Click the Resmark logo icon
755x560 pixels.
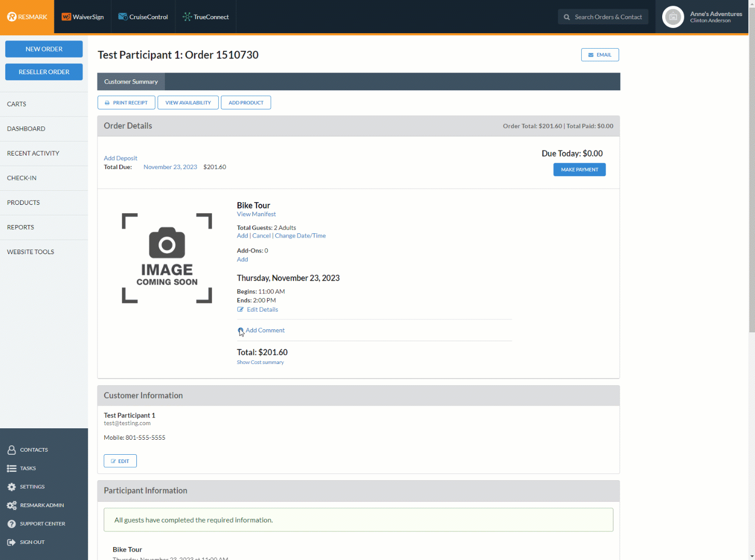11,17
